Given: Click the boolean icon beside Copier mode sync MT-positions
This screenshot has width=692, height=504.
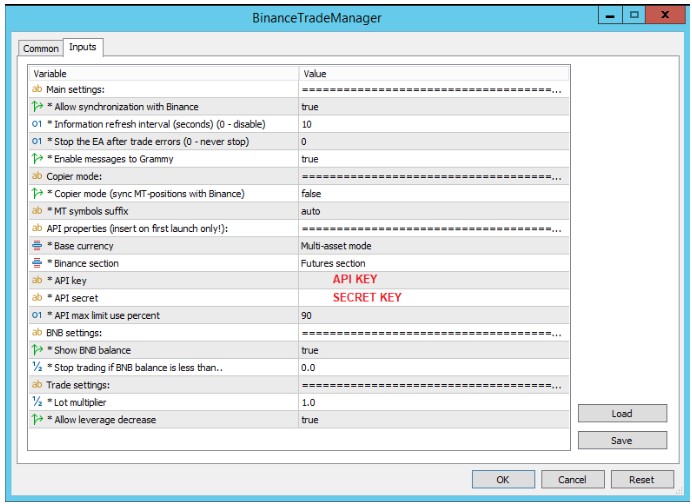Looking at the screenshot, I should click(x=37, y=193).
